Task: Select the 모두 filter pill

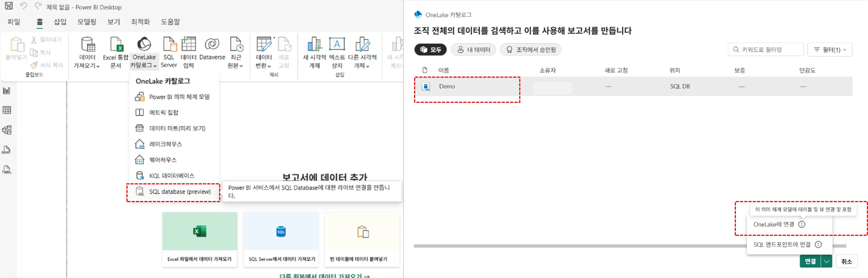Action: [430, 50]
